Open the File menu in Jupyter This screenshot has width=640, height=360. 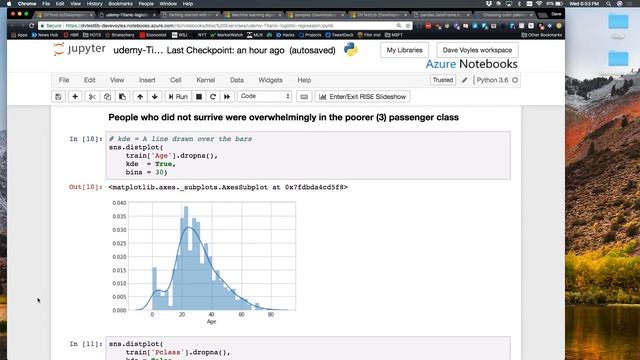[64, 80]
